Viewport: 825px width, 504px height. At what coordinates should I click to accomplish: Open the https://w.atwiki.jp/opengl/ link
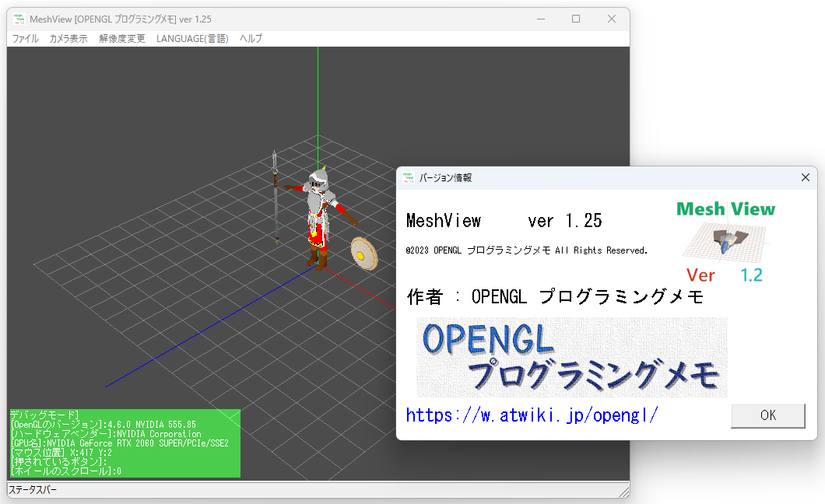pos(532,415)
